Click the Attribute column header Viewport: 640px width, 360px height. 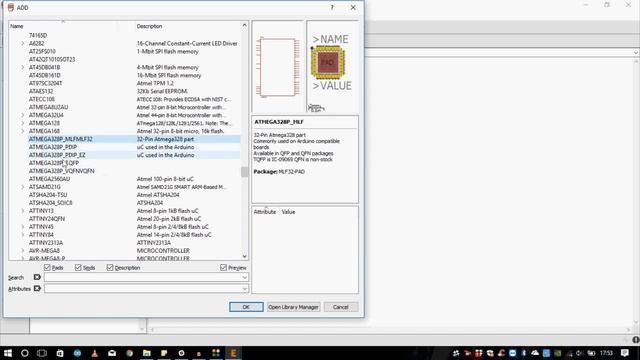pyautogui.click(x=264, y=212)
